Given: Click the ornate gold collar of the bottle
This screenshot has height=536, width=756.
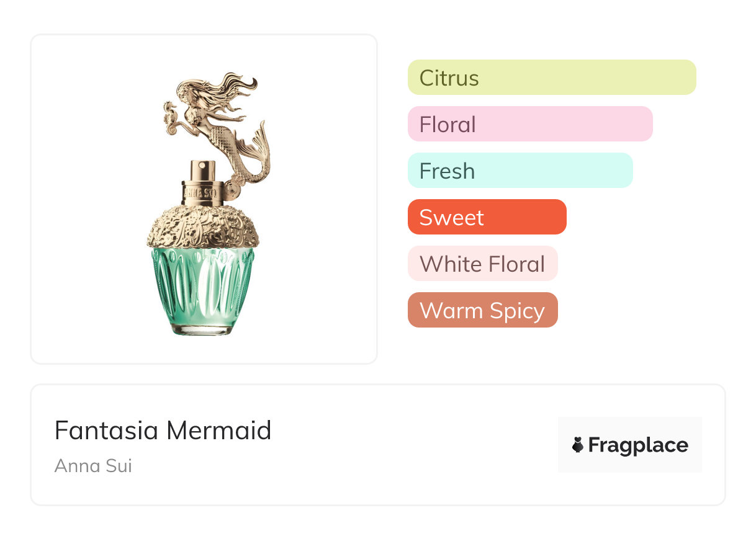Looking at the screenshot, I should [202, 228].
